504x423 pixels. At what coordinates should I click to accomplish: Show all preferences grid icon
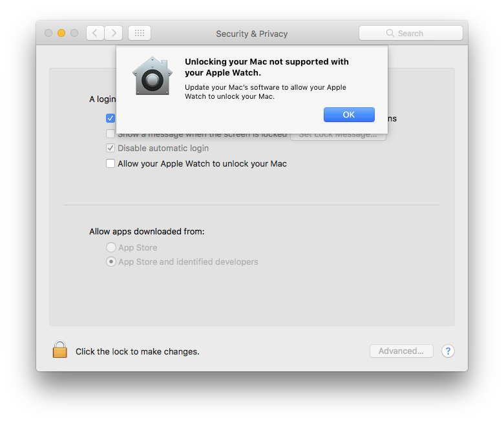coord(140,33)
